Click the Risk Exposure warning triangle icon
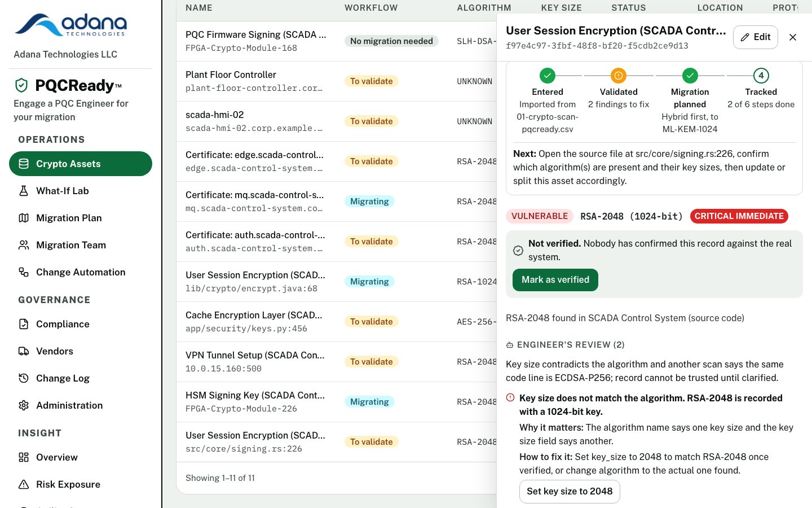The width and height of the screenshot is (812, 508). (24, 484)
